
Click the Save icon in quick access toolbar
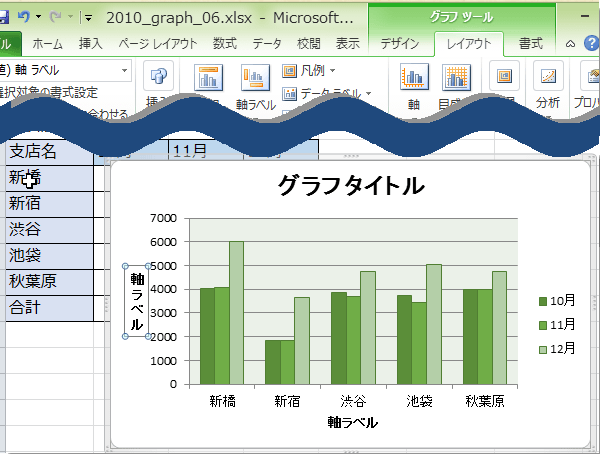(3, 16)
